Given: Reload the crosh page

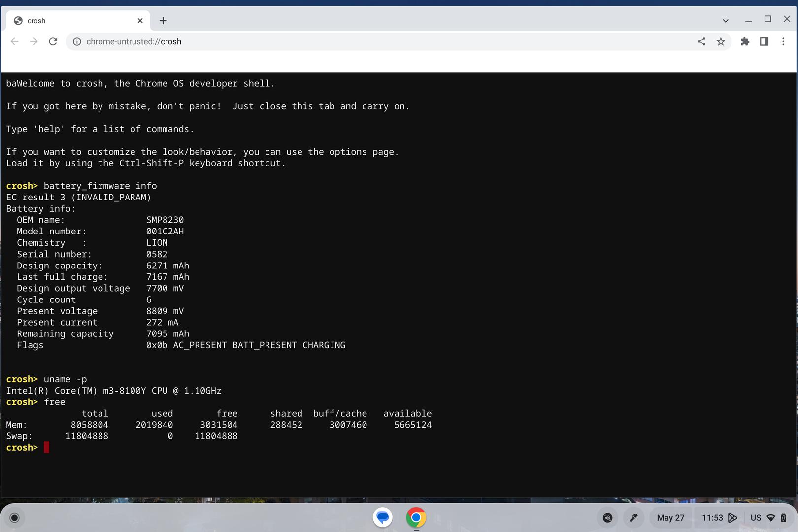Looking at the screenshot, I should tap(53, 41).
